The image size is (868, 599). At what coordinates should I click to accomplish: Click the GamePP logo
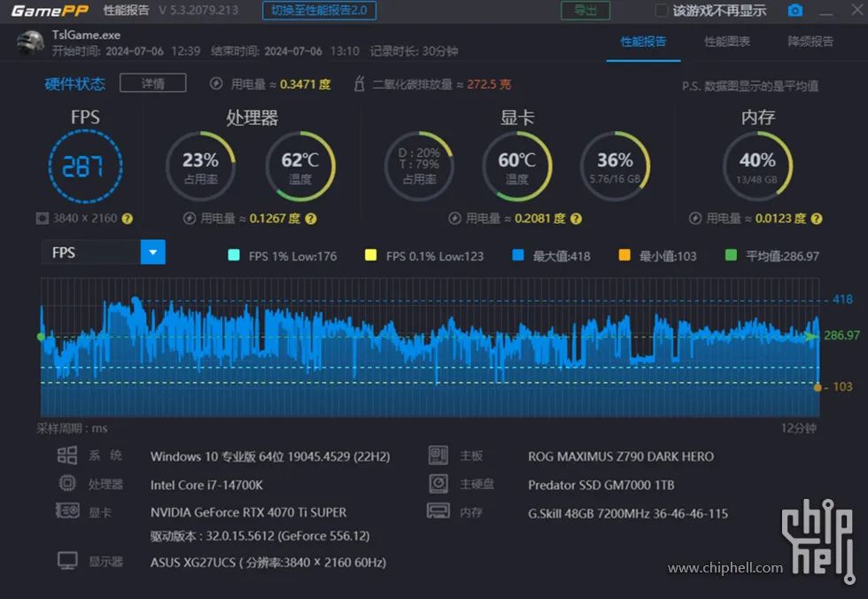(50, 11)
